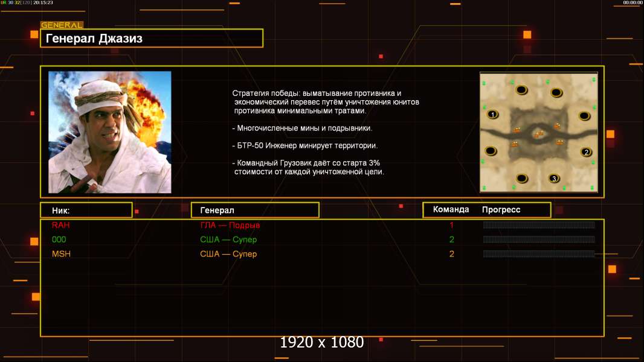Click the loading progress bar for MSH
Image resolution: width=644 pixels, height=362 pixels.
pos(539,254)
